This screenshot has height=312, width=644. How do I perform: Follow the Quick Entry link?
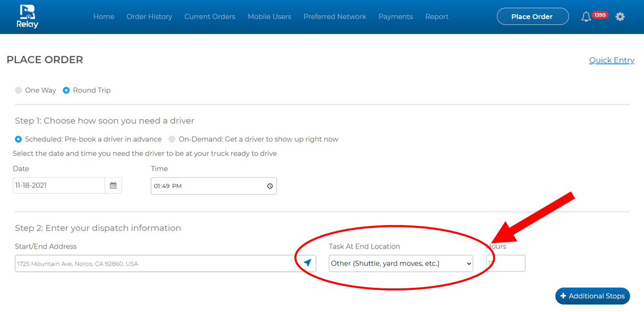[611, 60]
